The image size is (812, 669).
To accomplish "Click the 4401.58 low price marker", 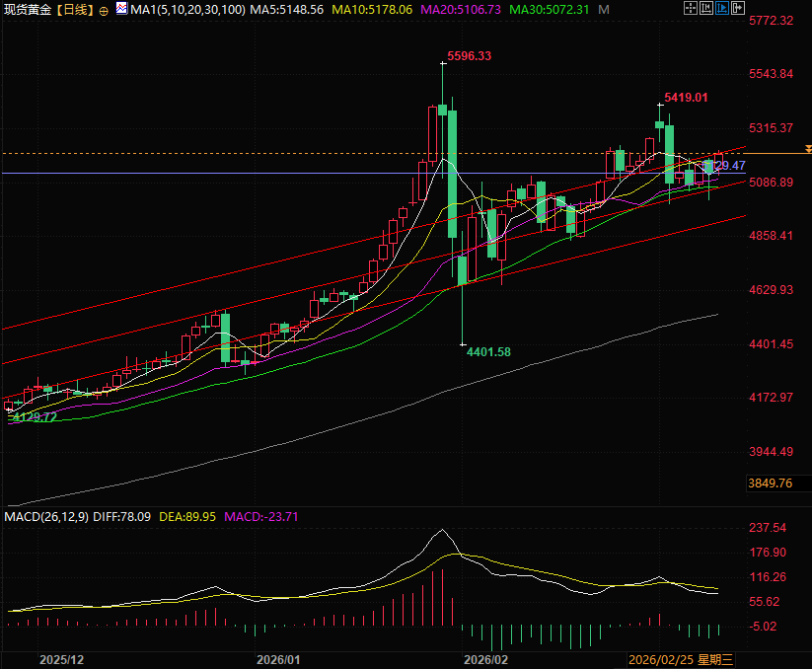I will pyautogui.click(x=488, y=351).
